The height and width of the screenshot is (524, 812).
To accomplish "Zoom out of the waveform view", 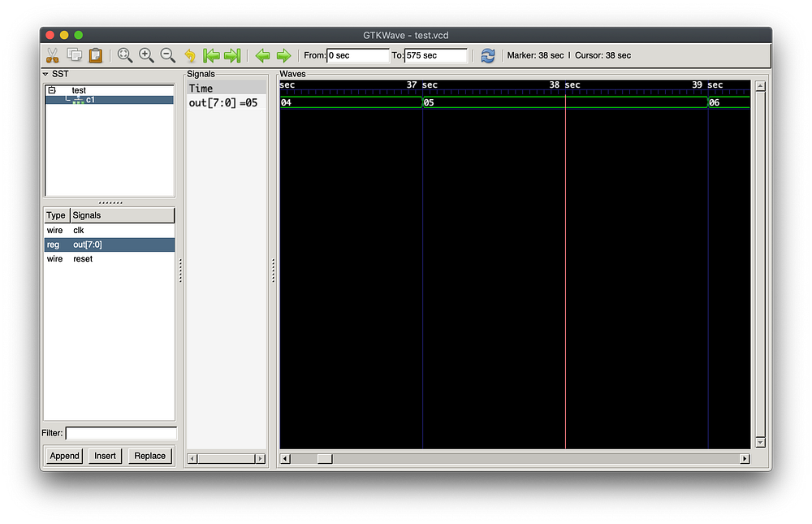I will (168, 55).
